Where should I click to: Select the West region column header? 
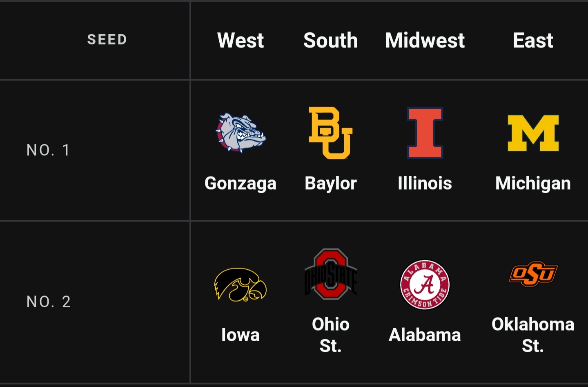tap(241, 40)
